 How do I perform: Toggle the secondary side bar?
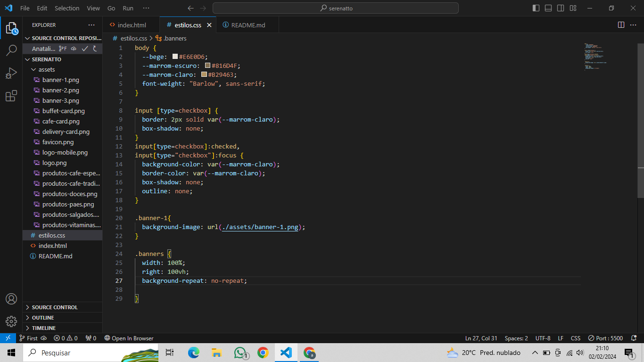coord(561,8)
